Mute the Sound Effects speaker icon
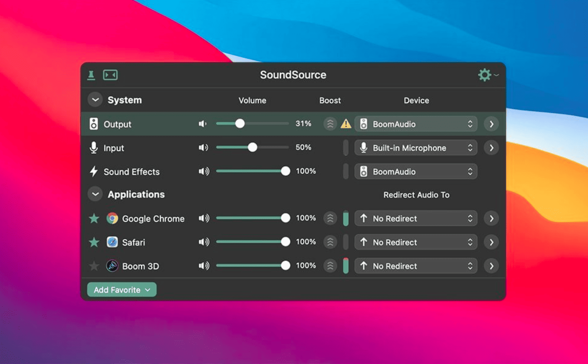This screenshot has width=588, height=364. (204, 171)
